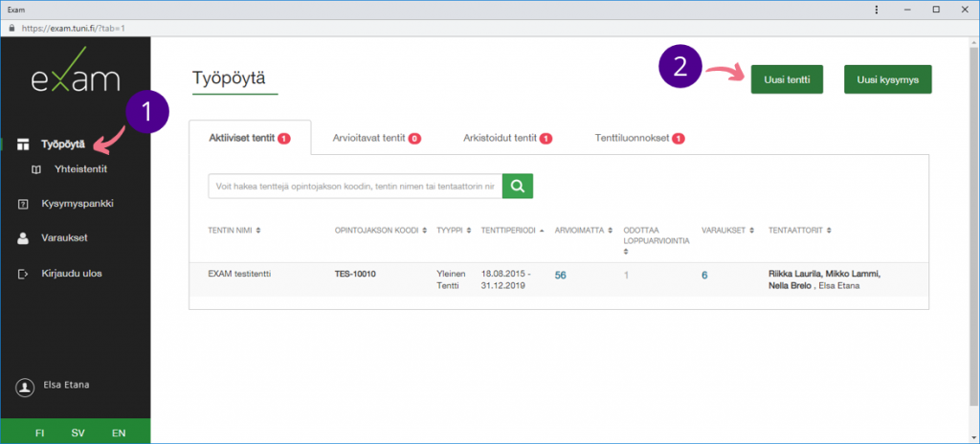This screenshot has width=980, height=444.
Task: Switch language to SV
Action: coord(78,433)
